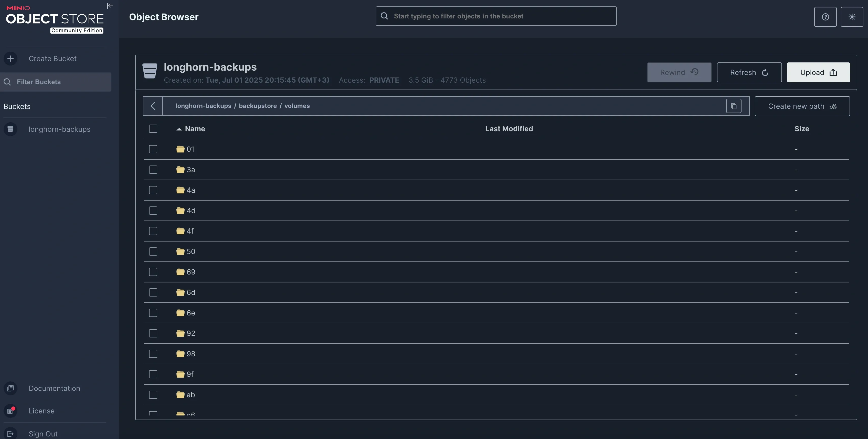The width and height of the screenshot is (868, 439).
Task: Click the Create Bucket plus icon
Action: (x=11, y=58)
